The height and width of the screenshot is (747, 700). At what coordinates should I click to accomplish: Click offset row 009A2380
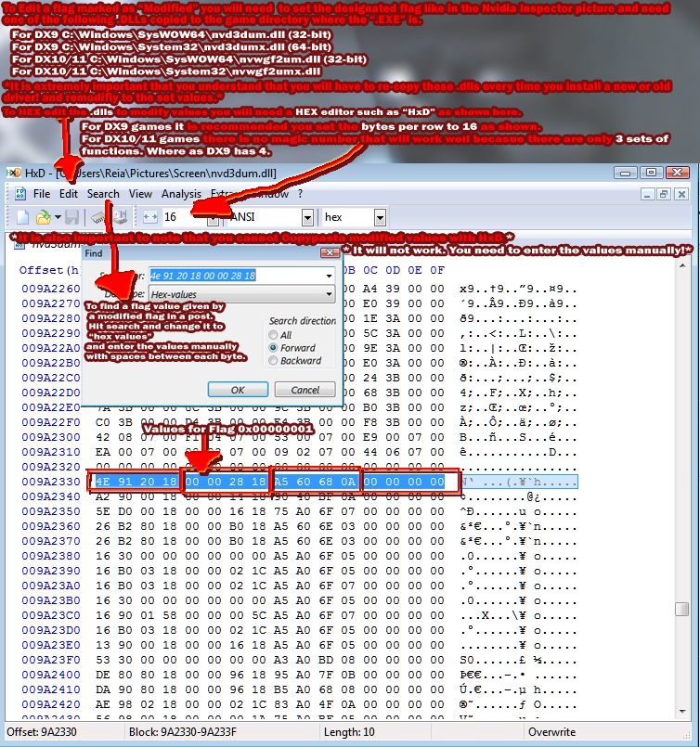click(x=51, y=556)
